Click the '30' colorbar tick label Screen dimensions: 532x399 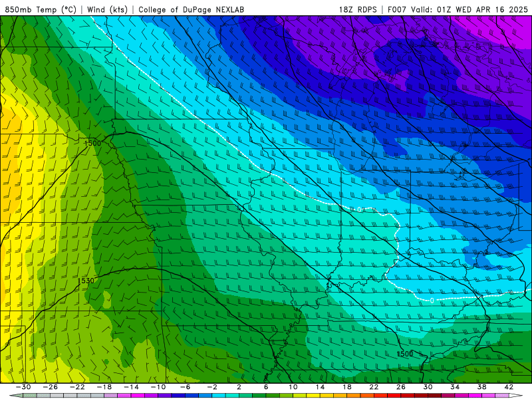click(x=428, y=387)
